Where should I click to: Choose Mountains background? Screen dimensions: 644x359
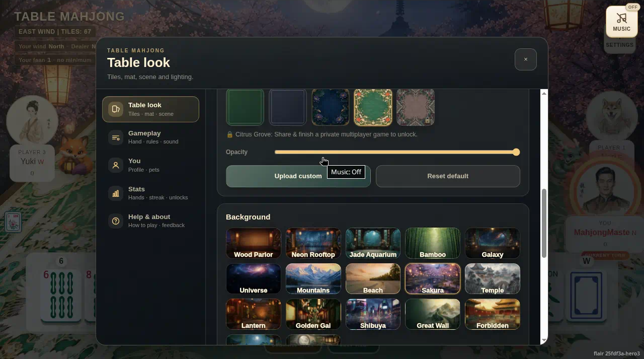point(313,279)
